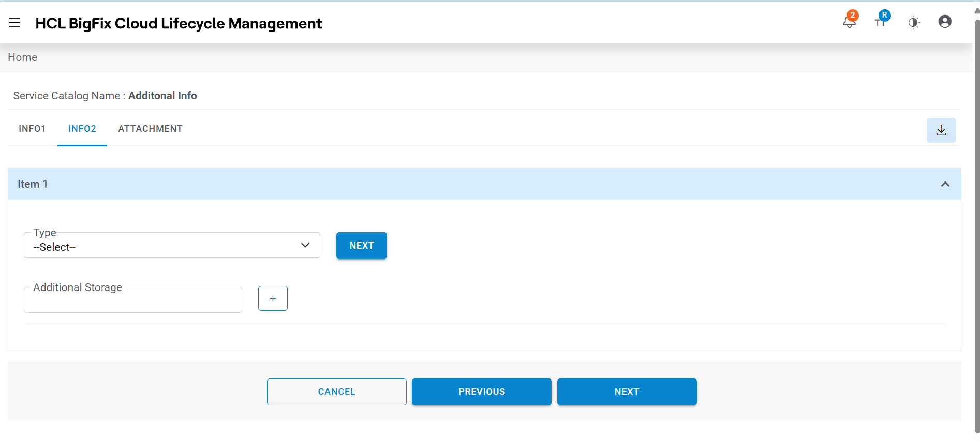
Task: Open the ATTACHMENT tab
Action: [150, 129]
